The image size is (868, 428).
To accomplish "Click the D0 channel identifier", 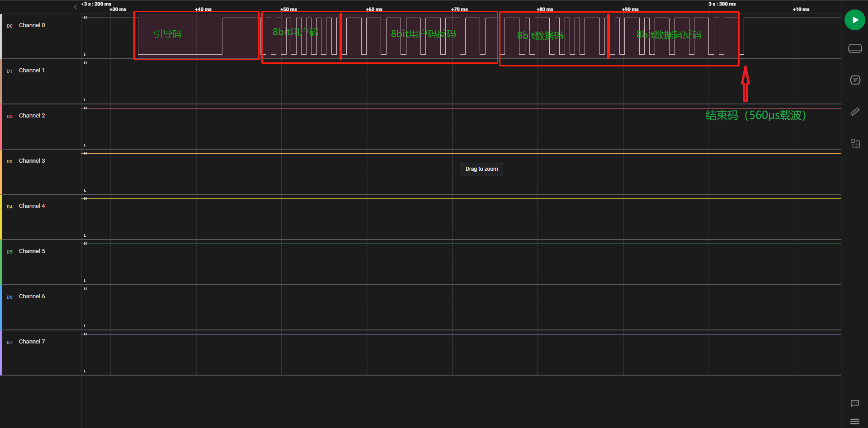I will (9, 26).
